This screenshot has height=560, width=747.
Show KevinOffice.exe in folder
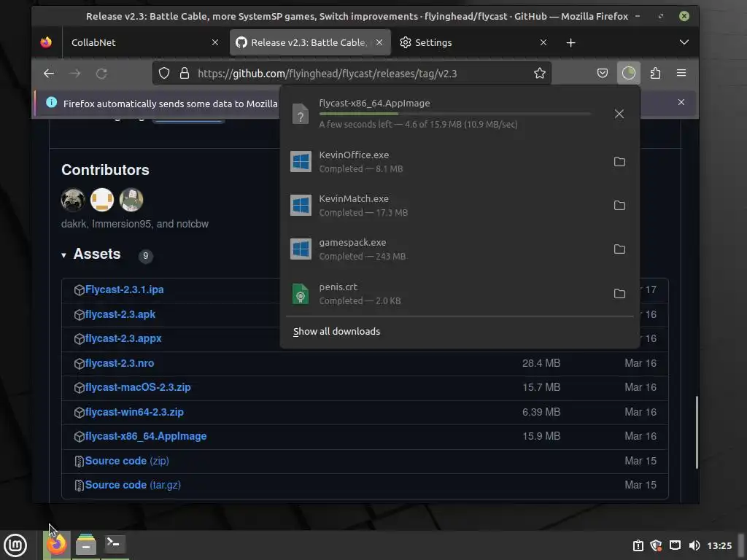click(619, 162)
